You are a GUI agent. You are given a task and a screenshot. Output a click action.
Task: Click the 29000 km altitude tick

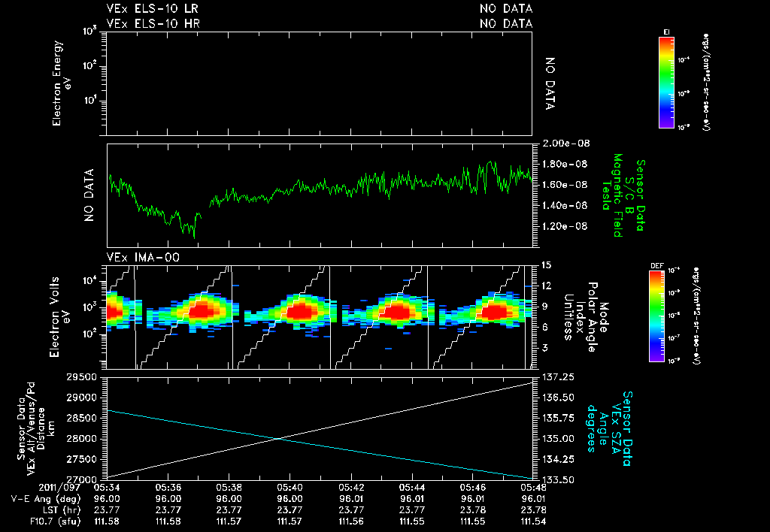click(x=81, y=397)
